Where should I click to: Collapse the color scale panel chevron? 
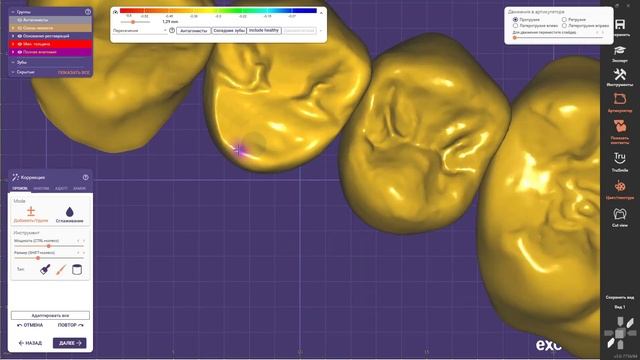tap(321, 13)
